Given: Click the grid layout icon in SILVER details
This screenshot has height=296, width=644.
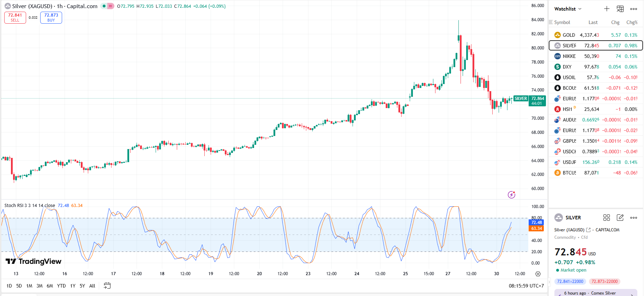Looking at the screenshot, I should pos(607,218).
